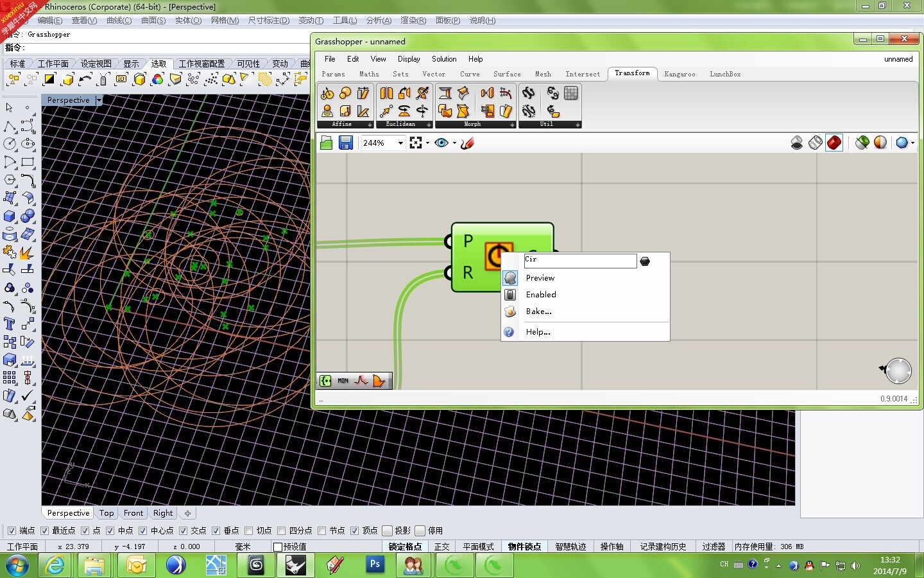
Task: Toggle the 最近点 osnap checkbox
Action: tap(44, 530)
